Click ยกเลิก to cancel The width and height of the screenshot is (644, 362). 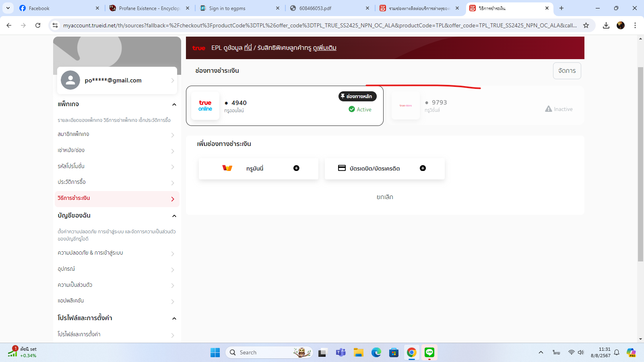click(x=385, y=197)
